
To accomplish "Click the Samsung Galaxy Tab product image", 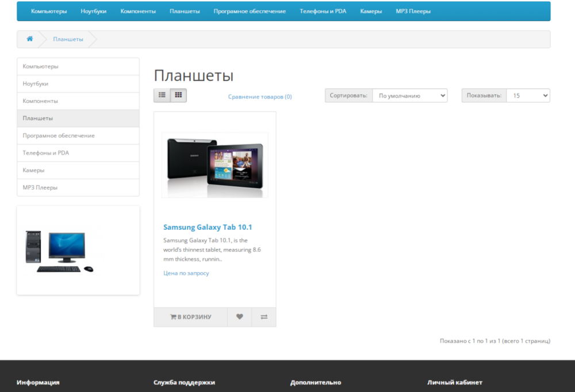I will tap(214, 165).
